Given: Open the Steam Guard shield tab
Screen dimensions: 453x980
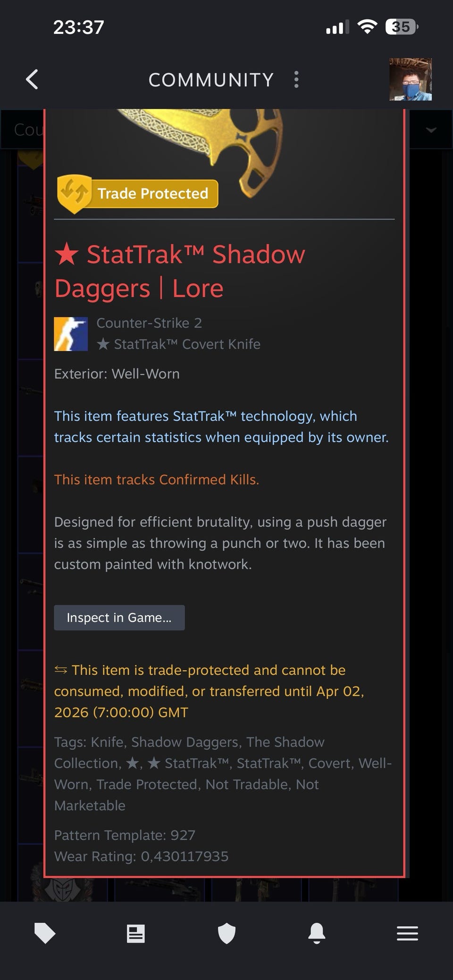Looking at the screenshot, I should (x=226, y=933).
